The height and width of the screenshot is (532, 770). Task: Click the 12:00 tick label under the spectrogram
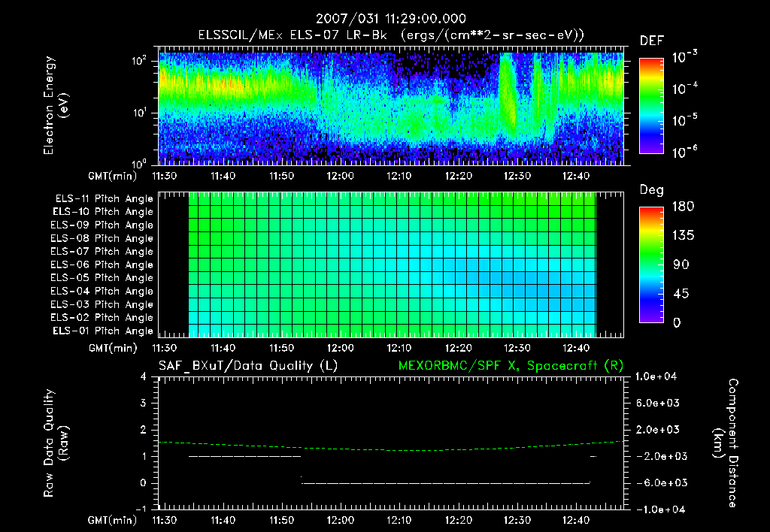pos(341,176)
